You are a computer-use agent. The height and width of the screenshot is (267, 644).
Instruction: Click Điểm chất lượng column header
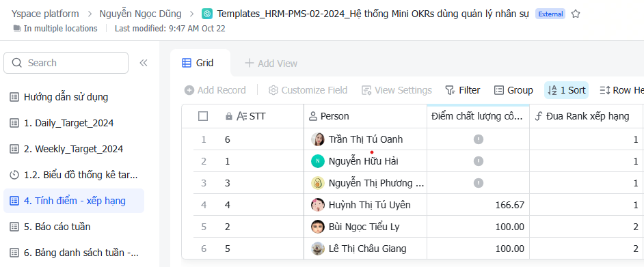478,116
